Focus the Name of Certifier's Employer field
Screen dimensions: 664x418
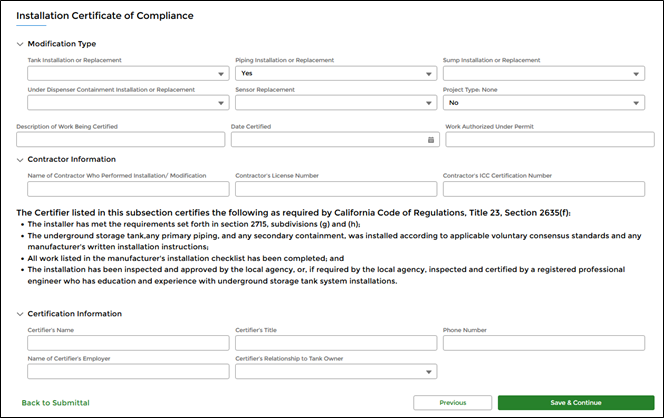click(128, 372)
